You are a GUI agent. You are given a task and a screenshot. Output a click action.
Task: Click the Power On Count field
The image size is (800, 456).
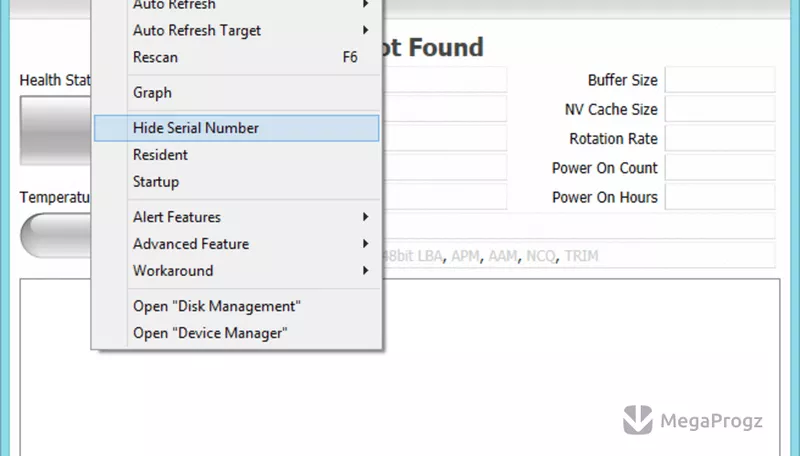(x=720, y=168)
